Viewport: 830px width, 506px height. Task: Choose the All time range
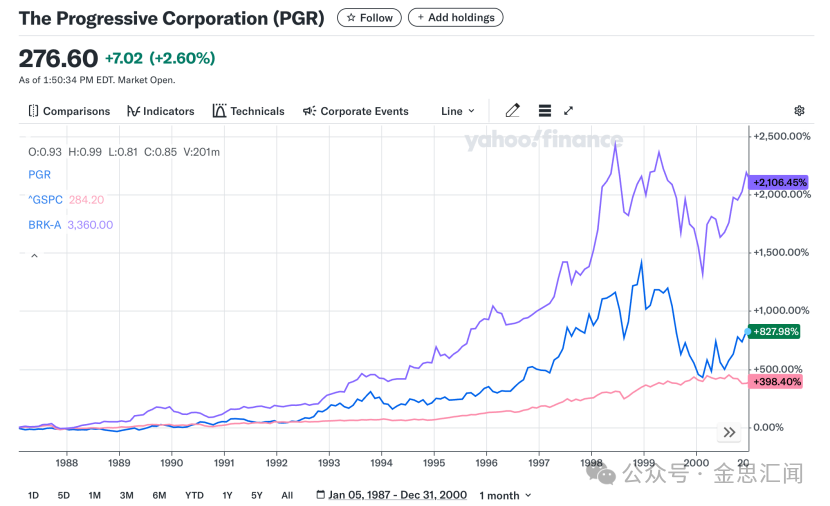[287, 495]
